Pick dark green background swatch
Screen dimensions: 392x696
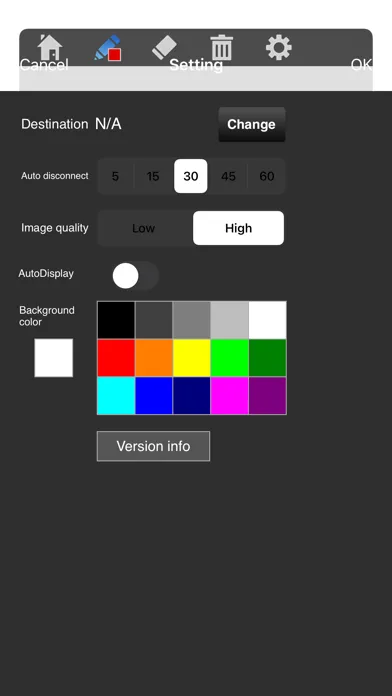(267, 358)
